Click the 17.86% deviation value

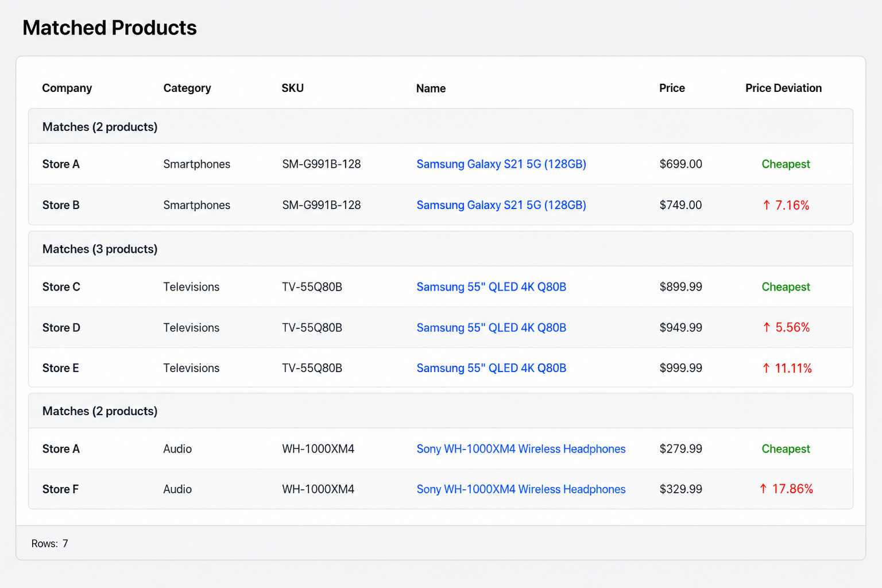(786, 489)
